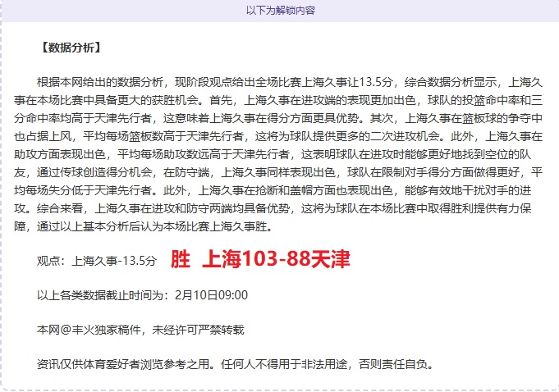Click paragraph line starting '助攻方面表现出色'
The image size is (559, 392).
tap(273, 154)
